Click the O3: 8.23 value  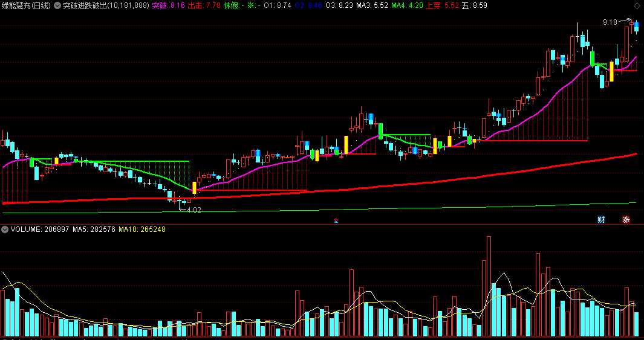(339, 6)
